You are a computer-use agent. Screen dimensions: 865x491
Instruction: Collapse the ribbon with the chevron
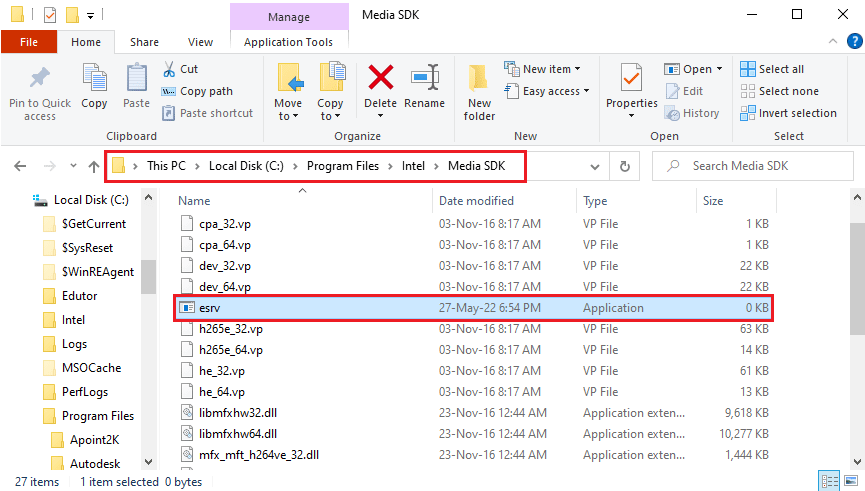(x=833, y=41)
